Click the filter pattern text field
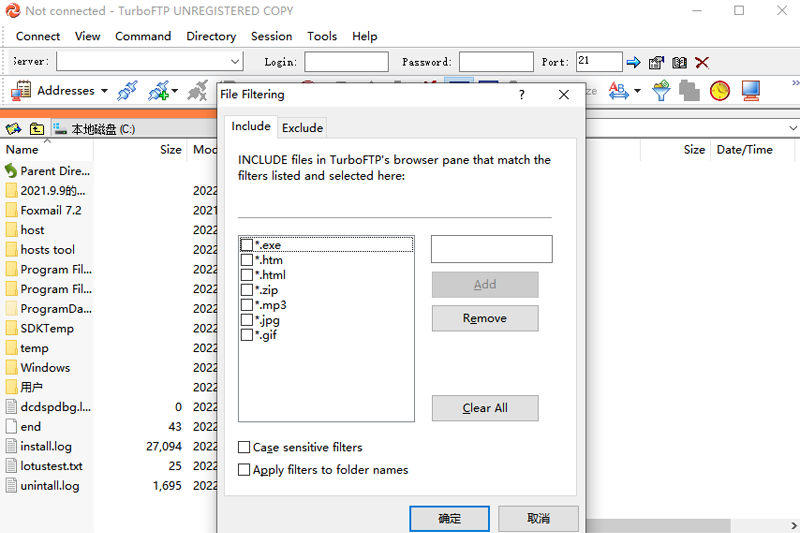The width and height of the screenshot is (800, 533). (491, 249)
